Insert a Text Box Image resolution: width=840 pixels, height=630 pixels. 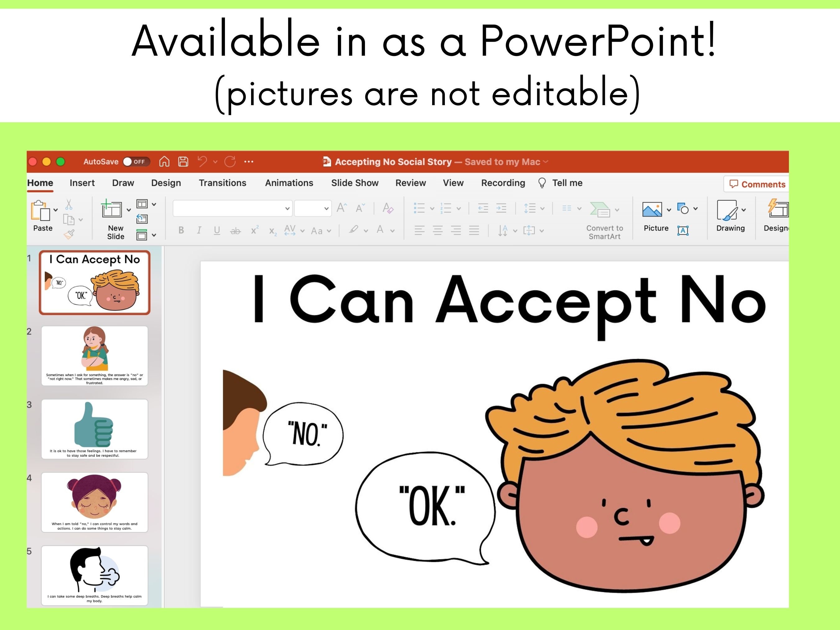[x=684, y=231]
